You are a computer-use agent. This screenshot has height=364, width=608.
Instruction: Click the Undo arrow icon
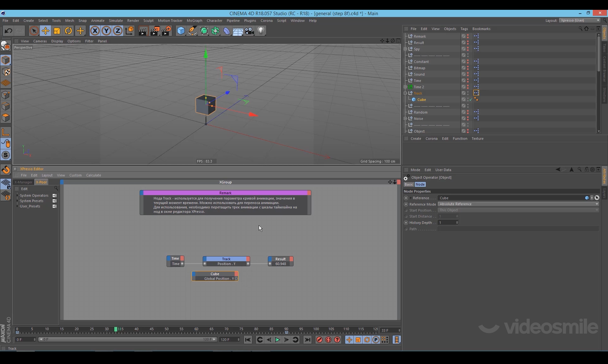tap(9, 31)
